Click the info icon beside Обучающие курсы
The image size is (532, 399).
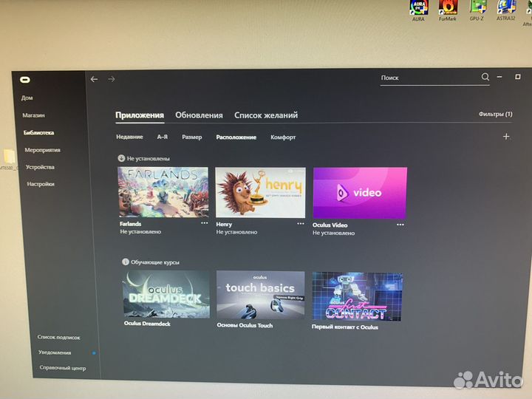pos(125,262)
